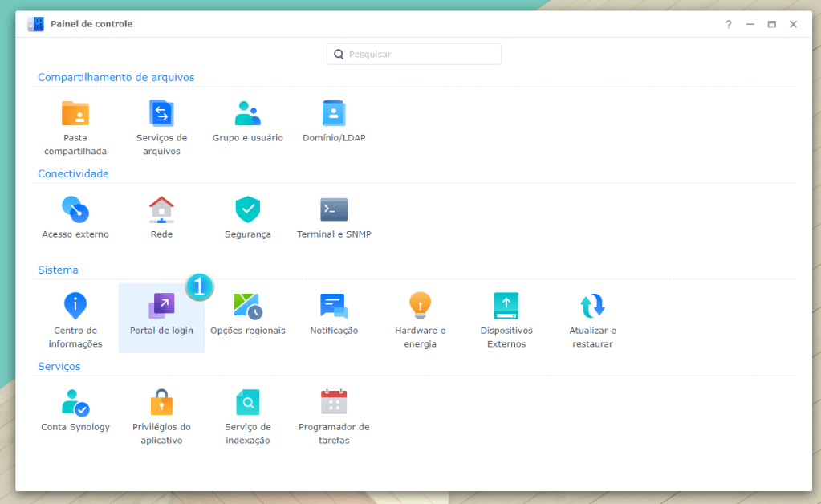This screenshot has width=821, height=504.
Task: Click the help question mark button
Action: (729, 24)
